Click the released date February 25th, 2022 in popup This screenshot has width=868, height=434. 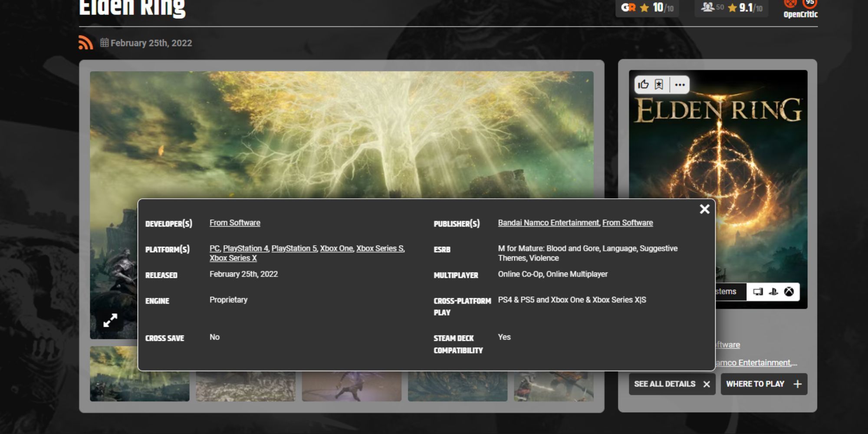pos(243,274)
